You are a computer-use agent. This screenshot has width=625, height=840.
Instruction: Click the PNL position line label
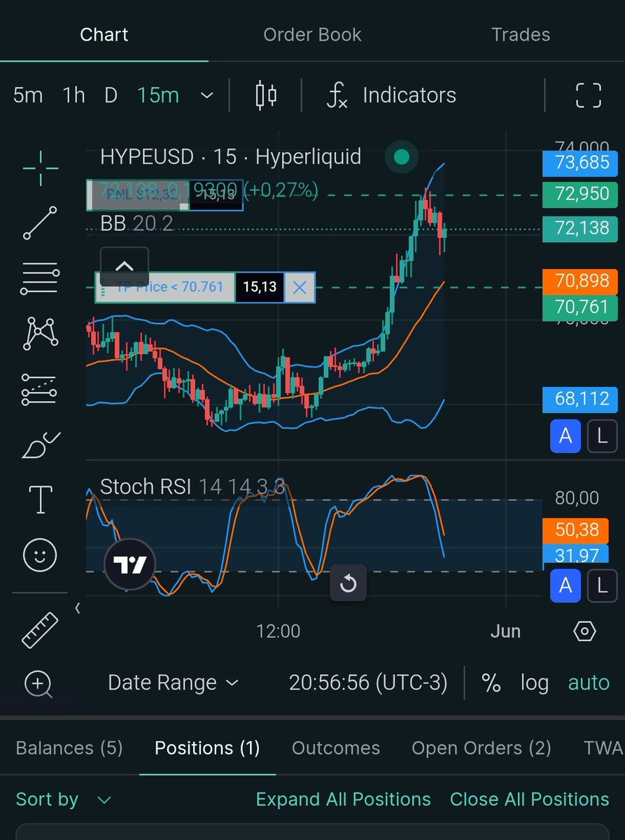click(x=137, y=195)
